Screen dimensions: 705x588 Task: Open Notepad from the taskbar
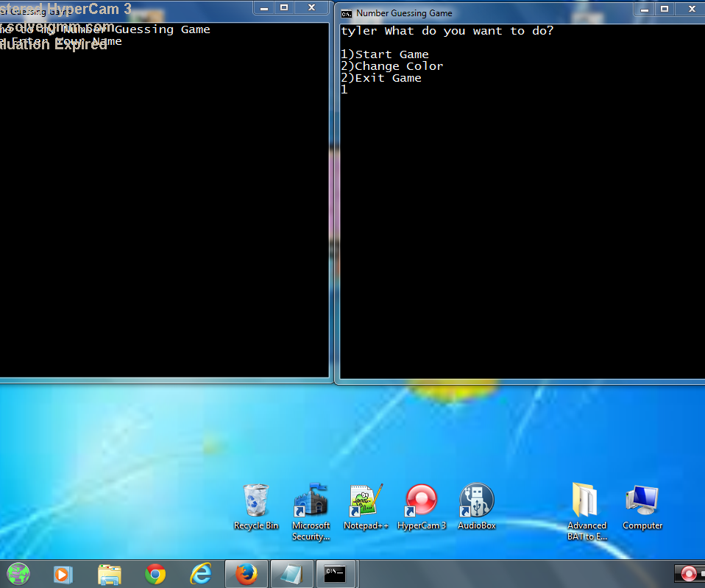pos(291,573)
